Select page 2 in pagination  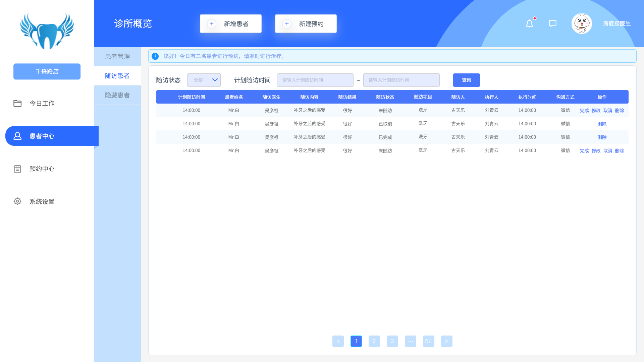pos(374,341)
